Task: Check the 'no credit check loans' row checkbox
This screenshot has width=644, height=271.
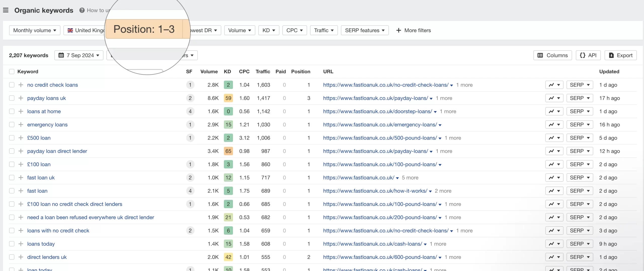Action: click(x=12, y=85)
